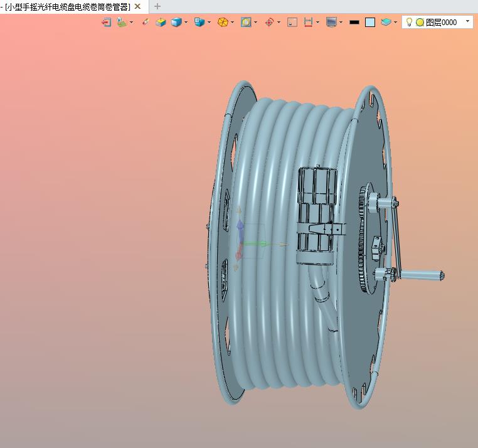The height and width of the screenshot is (448, 478).
Task: Click the yellow circle layer color icon
Action: [x=420, y=22]
